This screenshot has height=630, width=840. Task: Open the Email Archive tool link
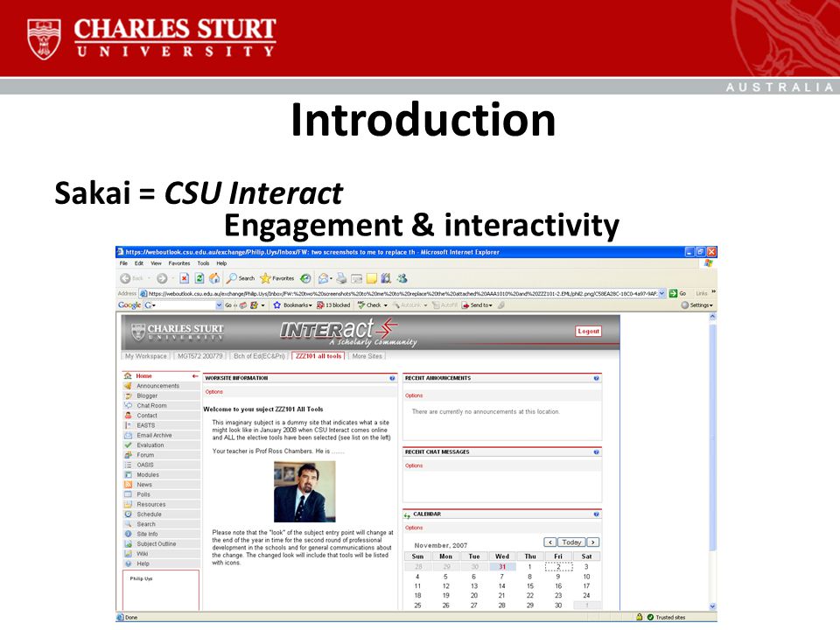click(x=154, y=436)
